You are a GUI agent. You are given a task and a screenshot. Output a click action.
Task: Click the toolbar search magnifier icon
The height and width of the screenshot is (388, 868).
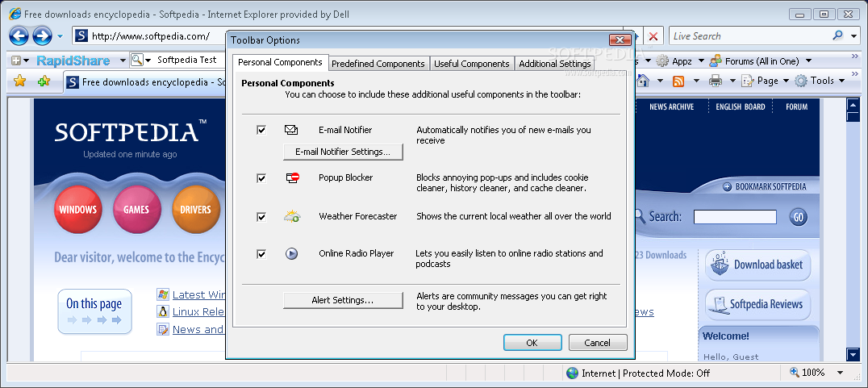[x=136, y=60]
